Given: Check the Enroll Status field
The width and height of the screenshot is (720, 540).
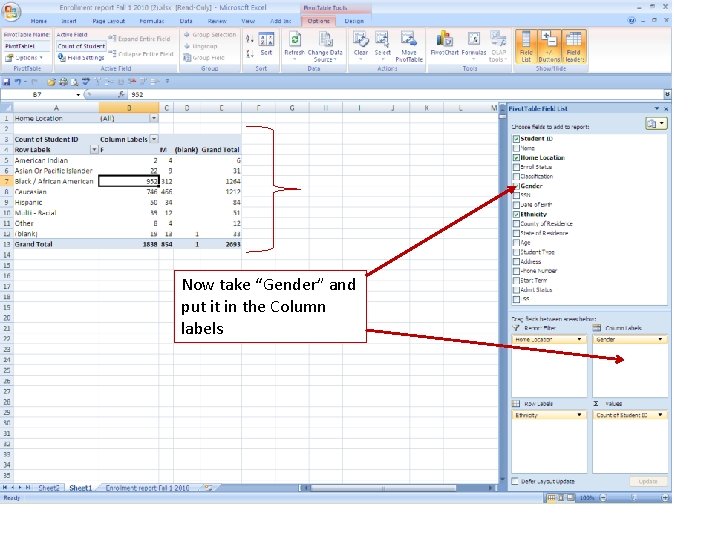Looking at the screenshot, I should pyautogui.click(x=516, y=167).
